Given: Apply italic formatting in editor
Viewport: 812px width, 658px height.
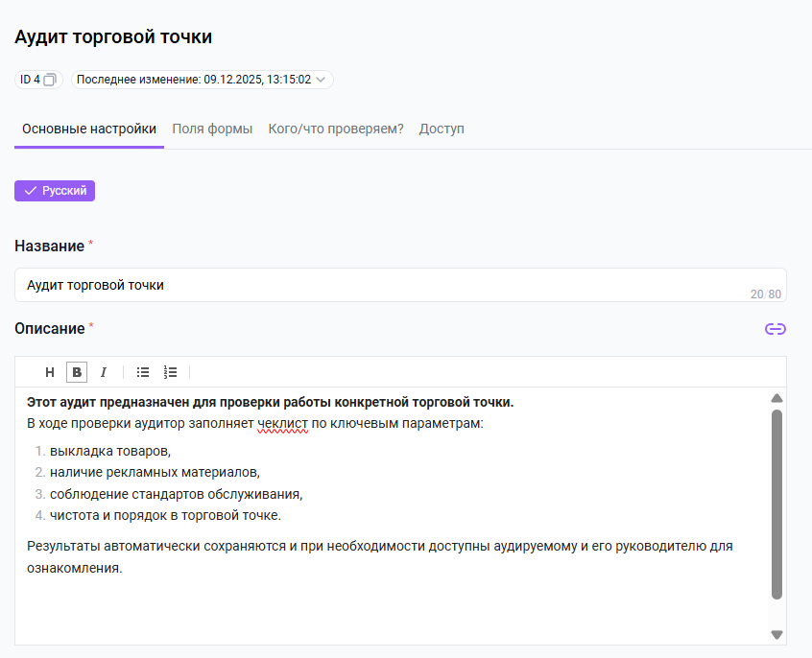Looking at the screenshot, I should (x=104, y=372).
